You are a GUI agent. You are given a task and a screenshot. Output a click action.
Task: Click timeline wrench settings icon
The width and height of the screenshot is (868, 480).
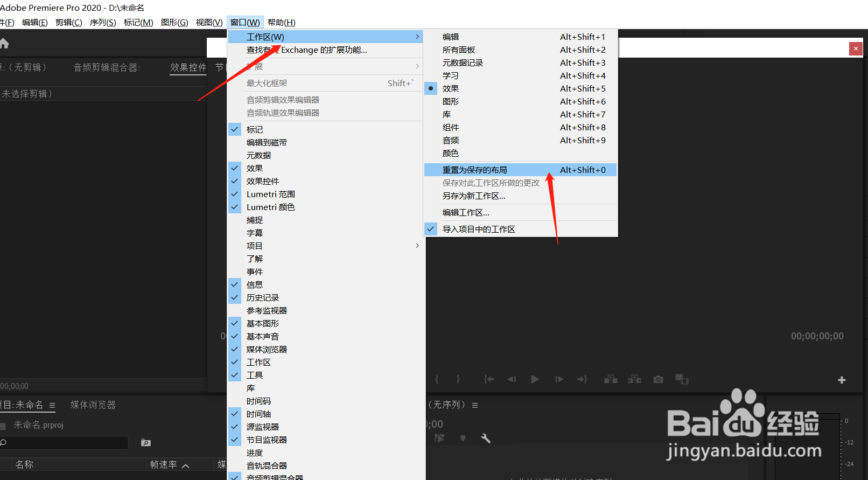coord(485,439)
